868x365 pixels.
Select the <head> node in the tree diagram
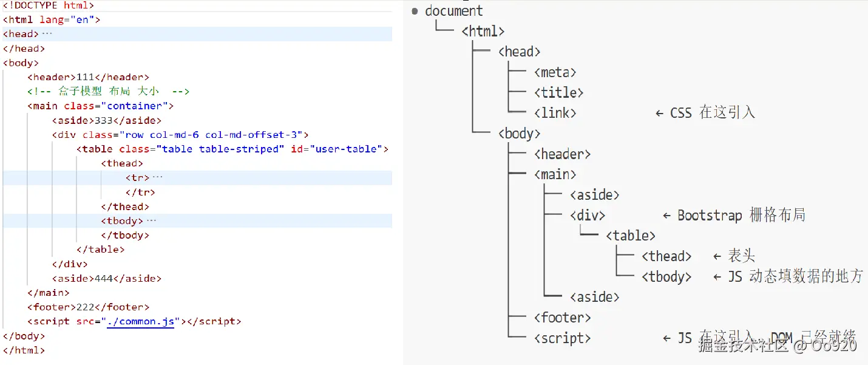click(519, 52)
